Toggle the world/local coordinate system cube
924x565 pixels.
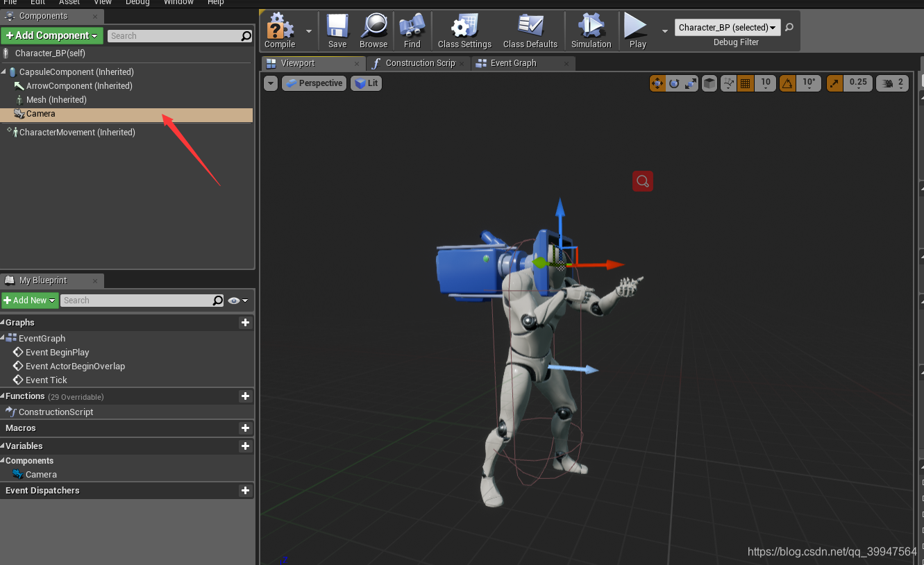tap(709, 83)
